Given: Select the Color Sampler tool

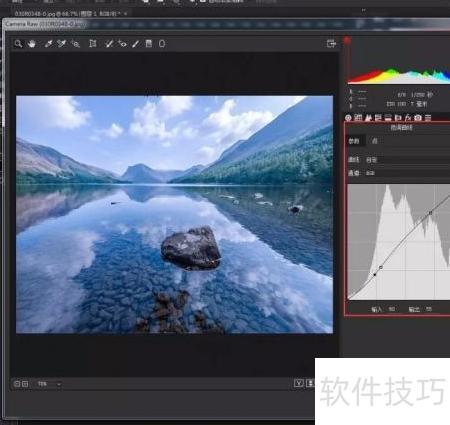Looking at the screenshot, I should click(62, 44).
